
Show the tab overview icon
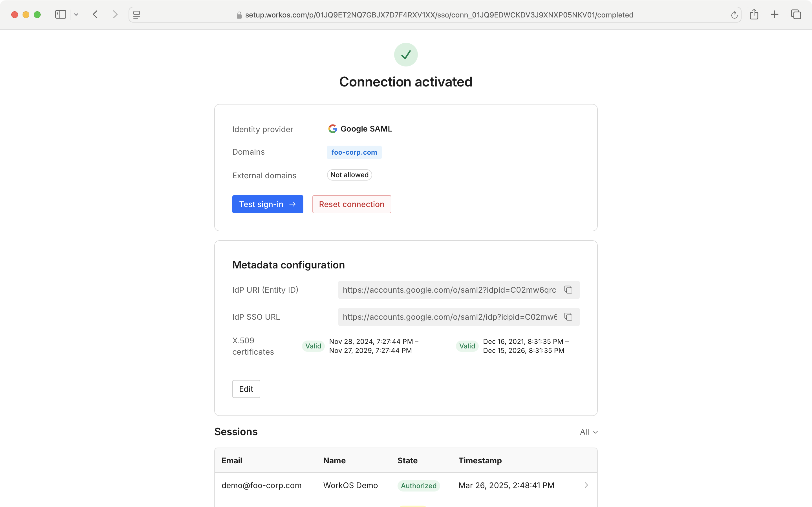tap(796, 14)
